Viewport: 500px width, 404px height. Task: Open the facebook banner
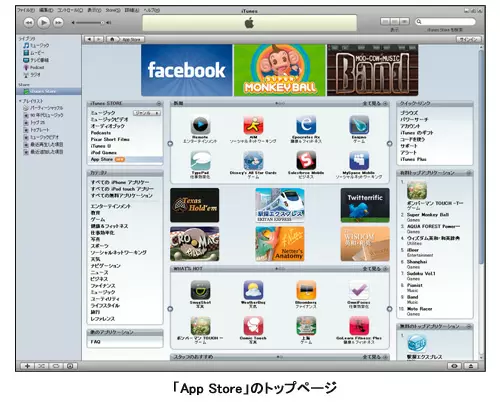click(x=187, y=70)
